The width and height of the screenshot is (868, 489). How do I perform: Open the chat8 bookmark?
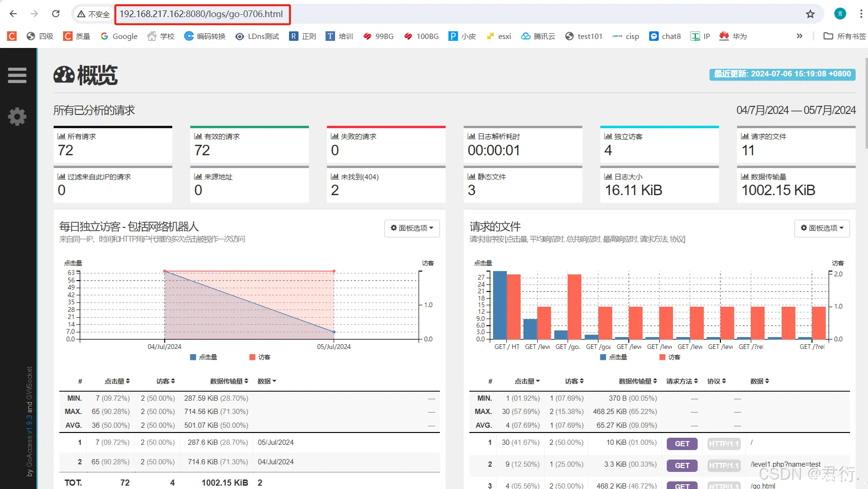(665, 36)
